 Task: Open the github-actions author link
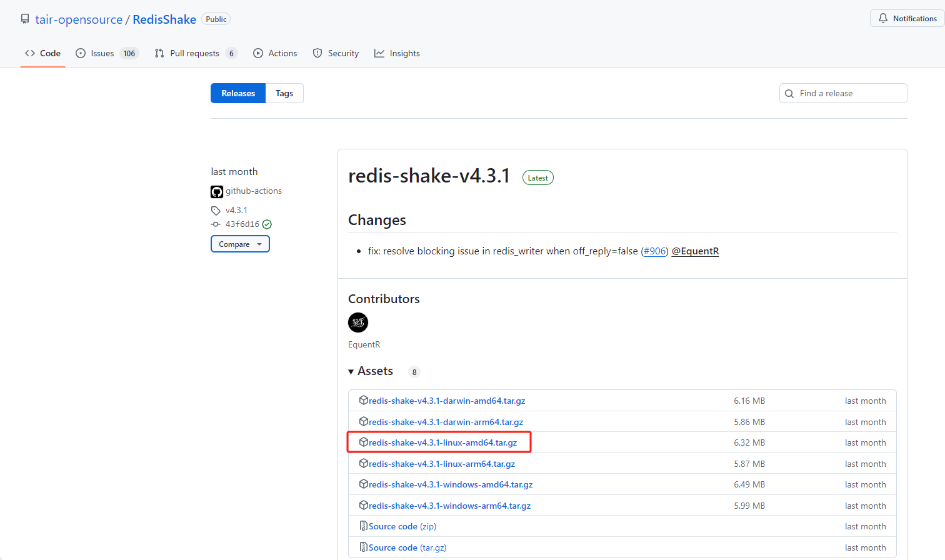click(254, 191)
